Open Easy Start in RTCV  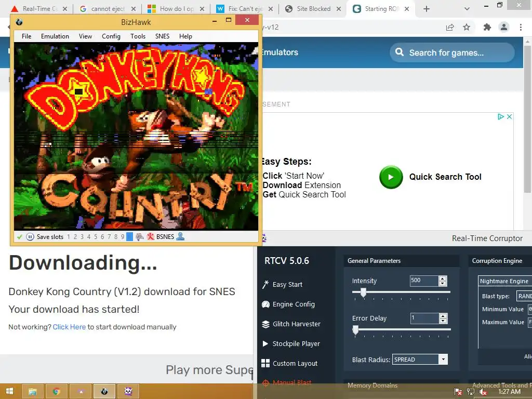click(282, 284)
